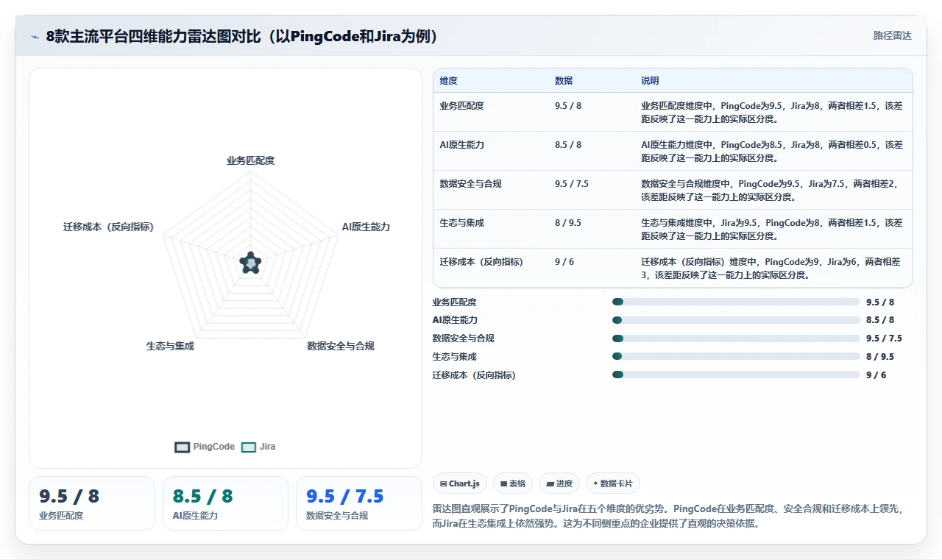
Task: Click the 迁移成本 progress bar
Action: click(x=736, y=375)
